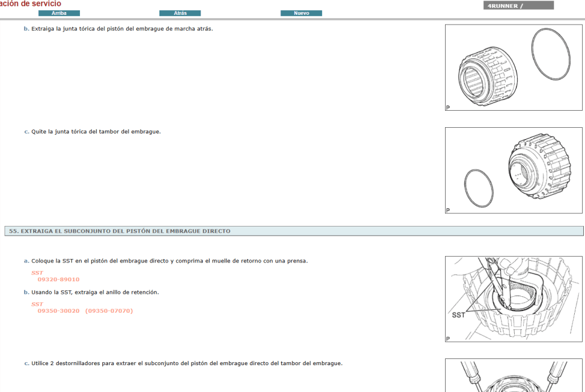585x392 pixels.
Task: Open SST part number 09350-30020
Action: pyautogui.click(x=58, y=311)
